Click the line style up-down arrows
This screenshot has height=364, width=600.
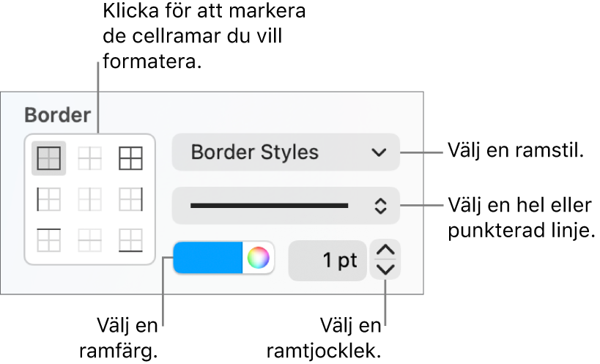click(x=380, y=206)
